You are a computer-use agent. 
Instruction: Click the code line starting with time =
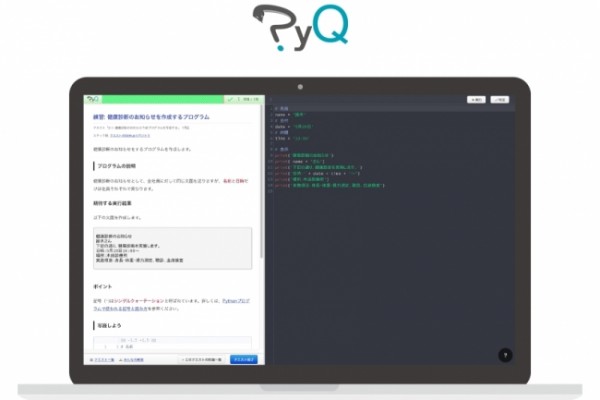(292, 138)
